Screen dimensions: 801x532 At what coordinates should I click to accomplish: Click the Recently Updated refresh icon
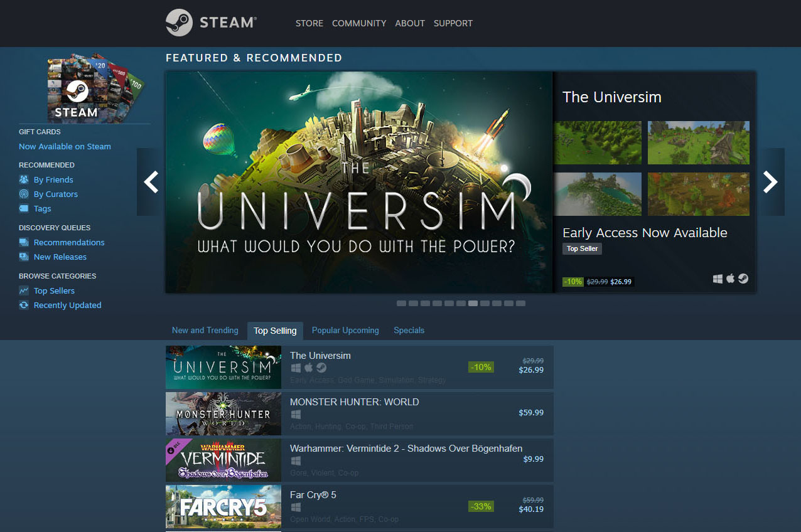[x=24, y=305]
